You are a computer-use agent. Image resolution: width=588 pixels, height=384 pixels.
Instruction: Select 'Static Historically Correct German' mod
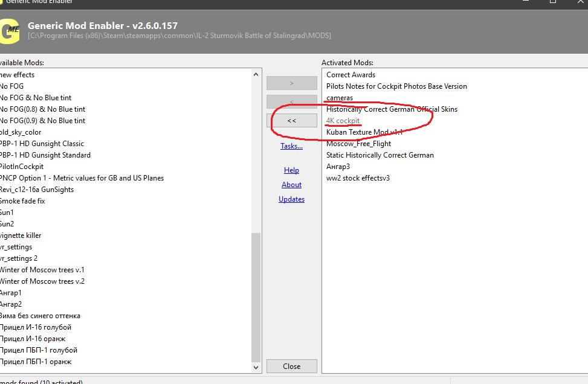point(380,155)
